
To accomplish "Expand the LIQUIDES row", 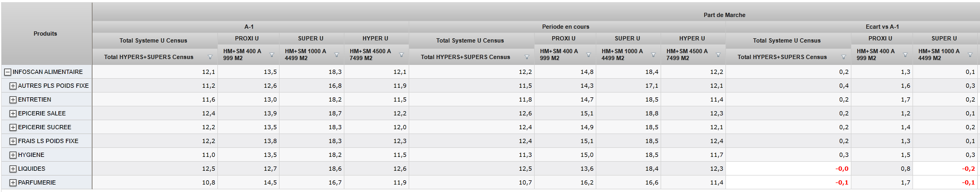I will click(13, 169).
